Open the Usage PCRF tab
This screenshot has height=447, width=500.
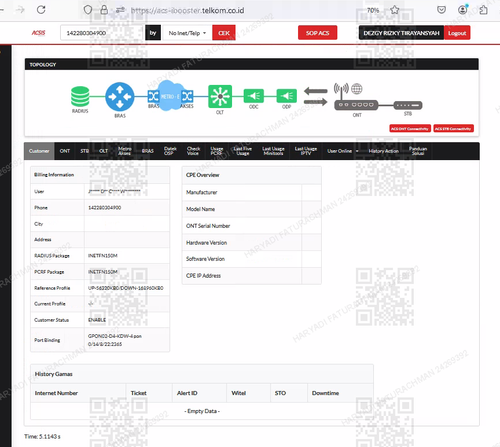pyautogui.click(x=216, y=151)
